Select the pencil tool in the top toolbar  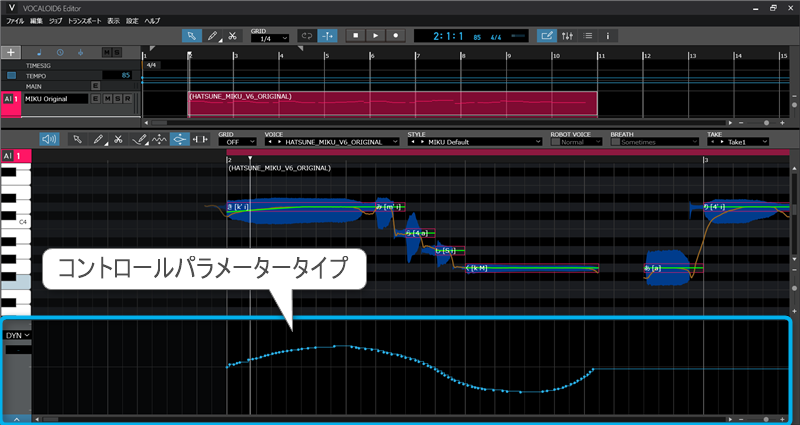(212, 36)
